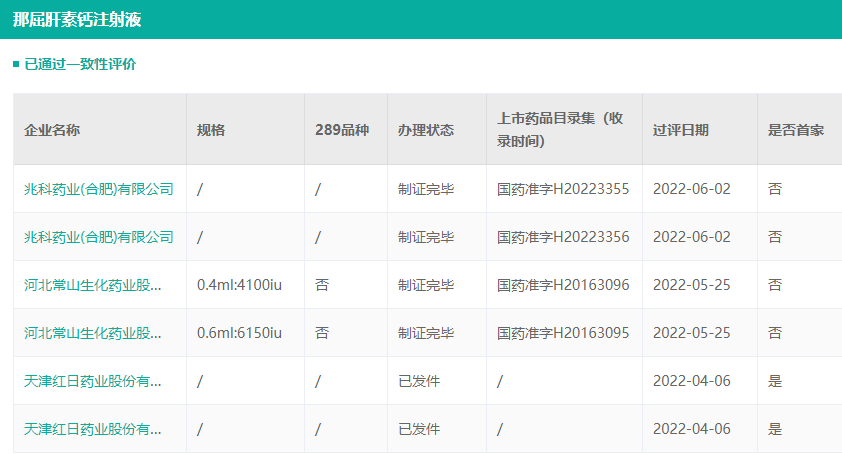
Task: Click the 那屈肝素钙注射液 title heading
Action: [x=77, y=20]
